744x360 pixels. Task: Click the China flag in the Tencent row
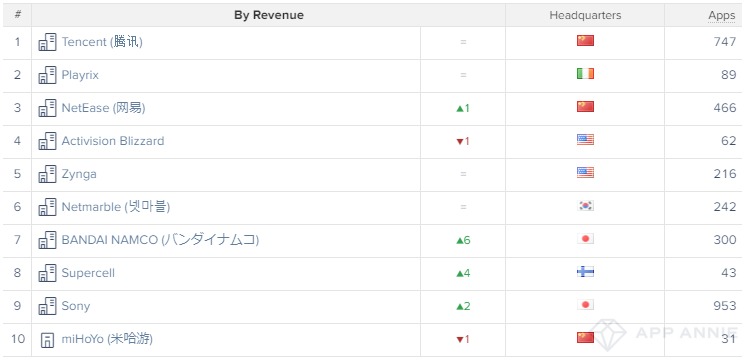[x=585, y=41]
